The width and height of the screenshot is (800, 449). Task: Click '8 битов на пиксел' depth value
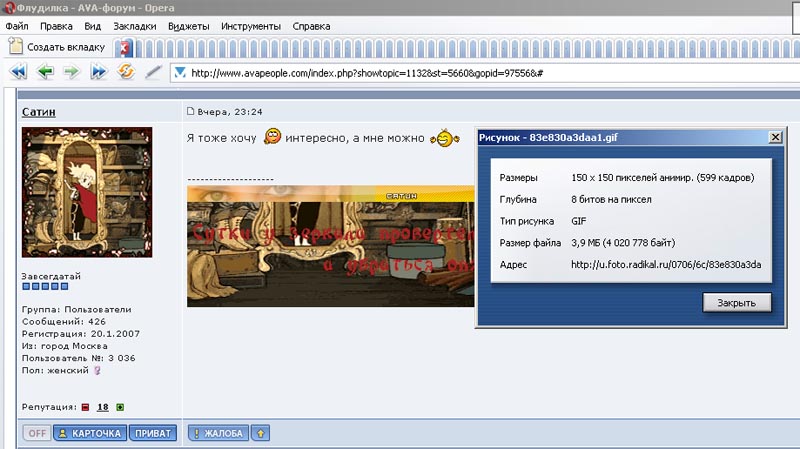[611, 199]
